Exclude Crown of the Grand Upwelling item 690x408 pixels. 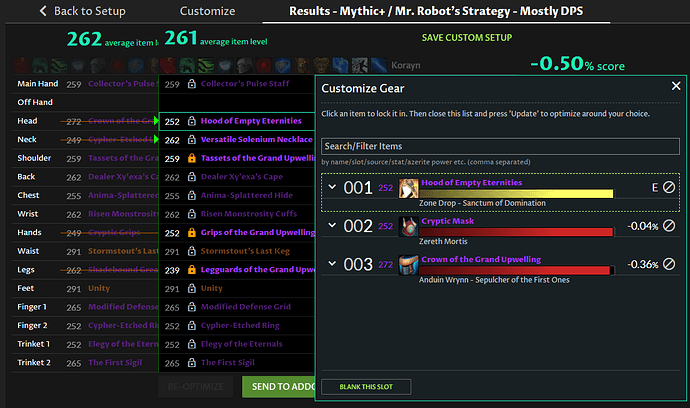[x=669, y=264]
